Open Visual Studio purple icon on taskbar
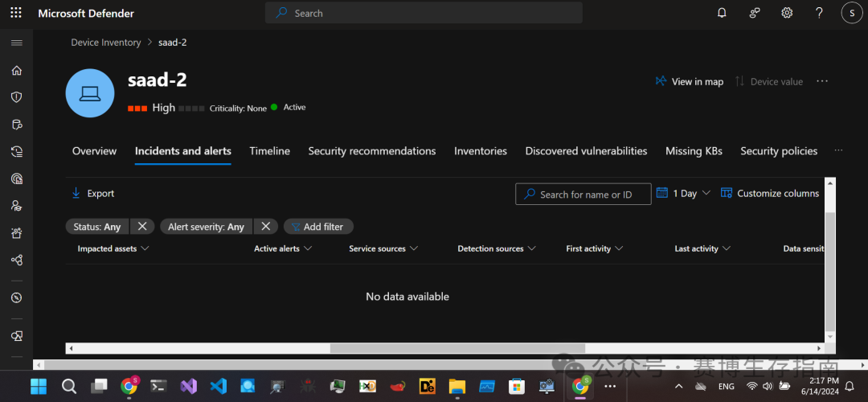Viewport: 868px width, 402px height. (x=189, y=386)
